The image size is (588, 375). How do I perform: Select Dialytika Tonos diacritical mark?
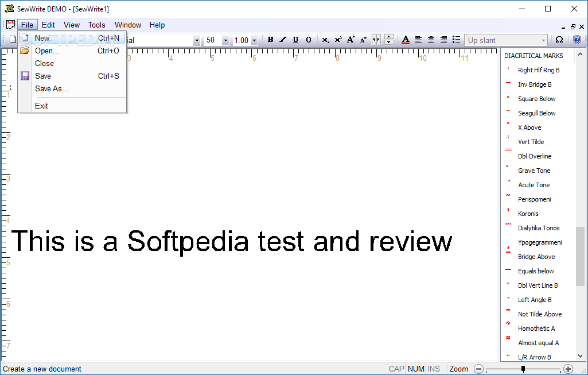539,228
